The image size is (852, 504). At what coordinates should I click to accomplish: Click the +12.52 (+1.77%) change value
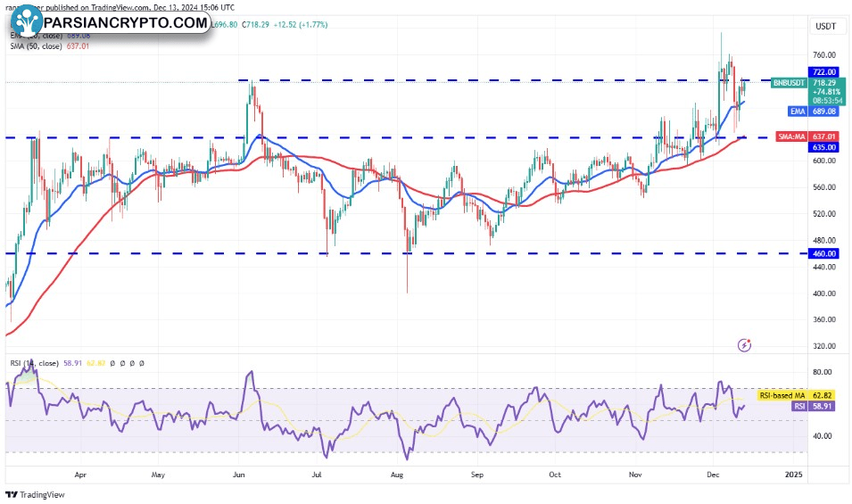[x=301, y=24]
